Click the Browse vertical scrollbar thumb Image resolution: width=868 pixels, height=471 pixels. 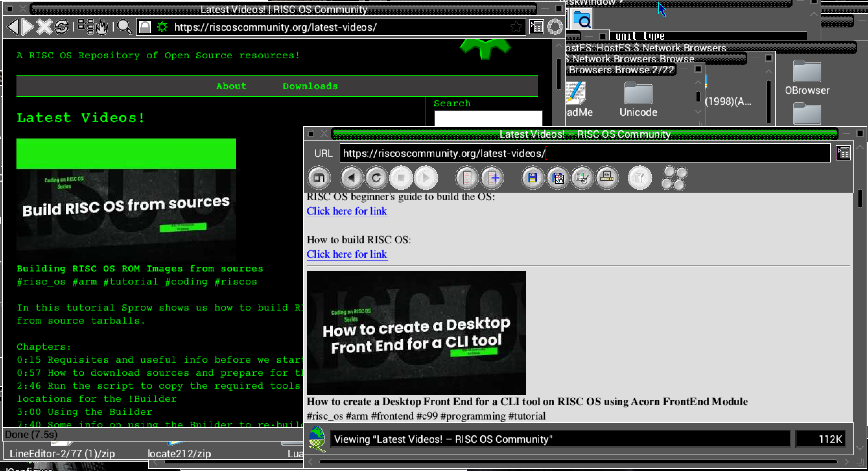860,198
